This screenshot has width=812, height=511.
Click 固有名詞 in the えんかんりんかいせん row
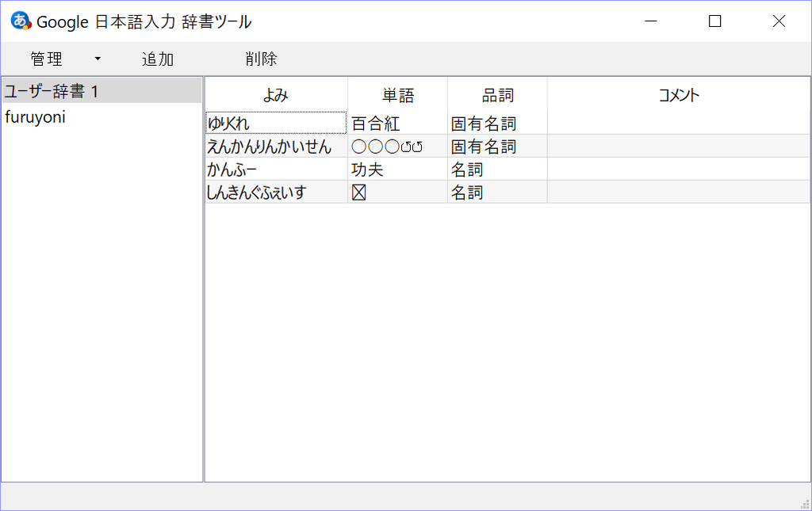(497, 147)
